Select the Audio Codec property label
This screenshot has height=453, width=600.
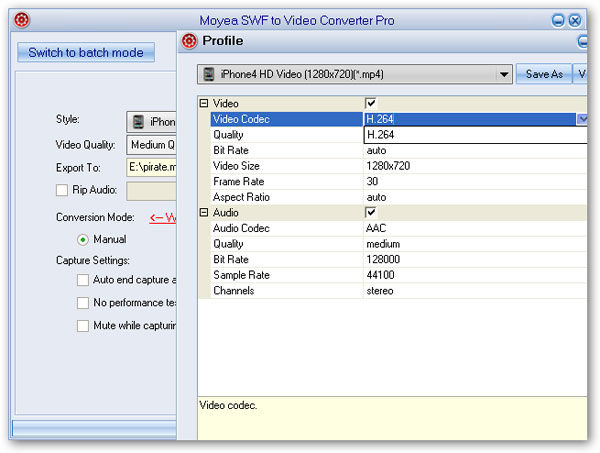pos(241,228)
